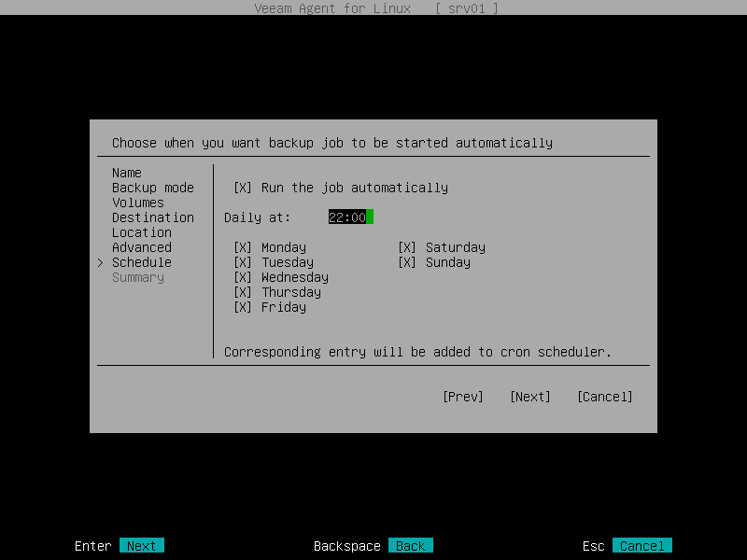Screen dimensions: 747x560
Task: Select the [Cancel] button in dialog
Action: pyautogui.click(x=604, y=397)
